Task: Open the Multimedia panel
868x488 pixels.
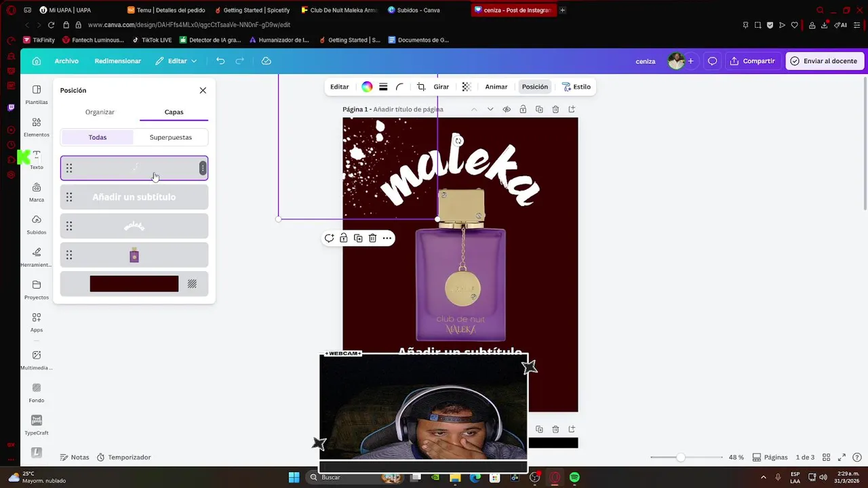Action: (x=37, y=360)
